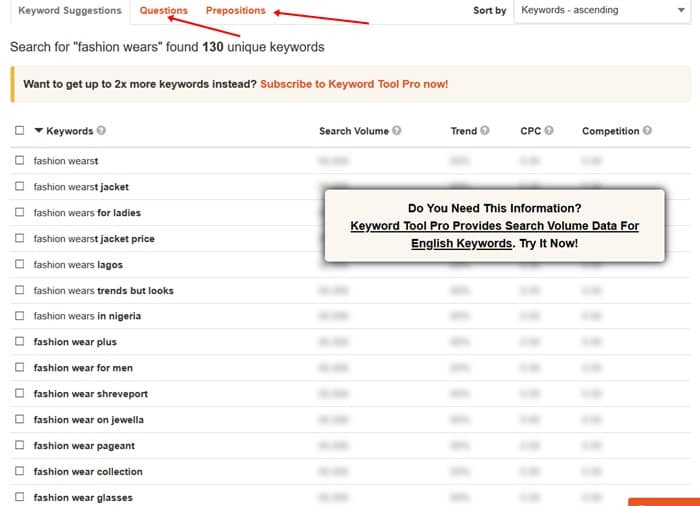
Task: Switch to the Questions tab
Action: 163,11
